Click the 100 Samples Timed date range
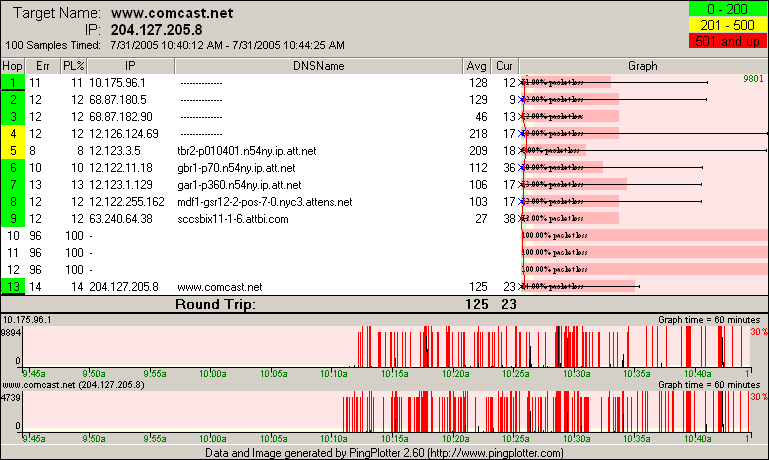769x460 pixels. pos(228,46)
